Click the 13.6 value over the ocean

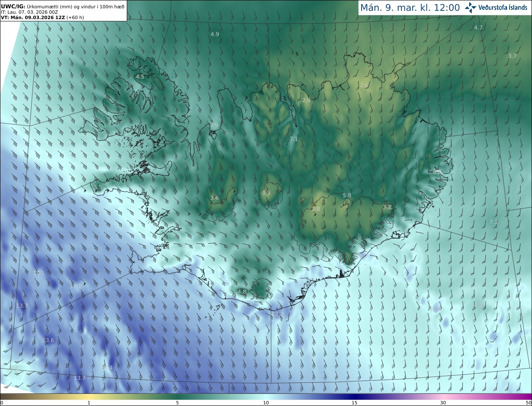[48, 340]
